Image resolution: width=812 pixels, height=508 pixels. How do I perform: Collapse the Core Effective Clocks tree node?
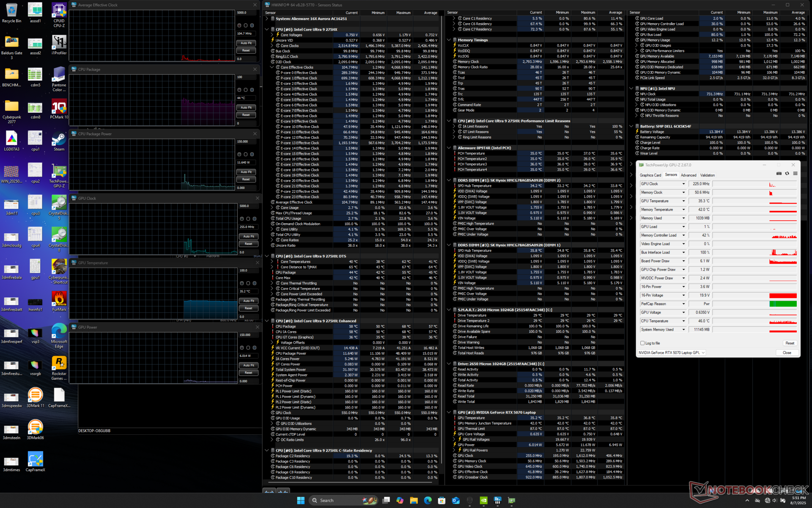tap(272, 67)
